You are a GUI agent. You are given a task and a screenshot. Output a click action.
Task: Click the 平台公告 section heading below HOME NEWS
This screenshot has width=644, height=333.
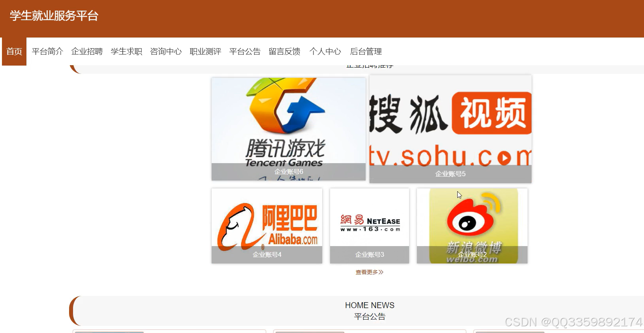coord(370,316)
